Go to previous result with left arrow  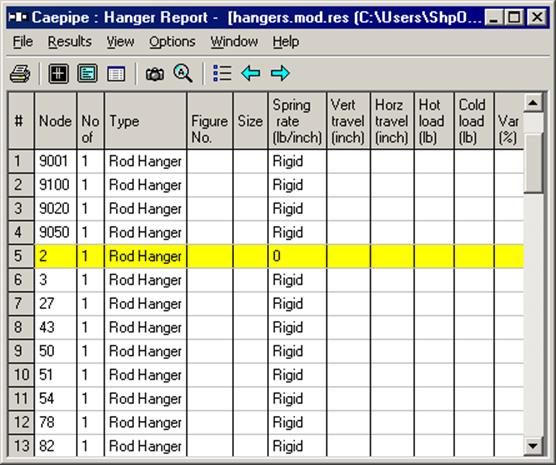pos(251,73)
